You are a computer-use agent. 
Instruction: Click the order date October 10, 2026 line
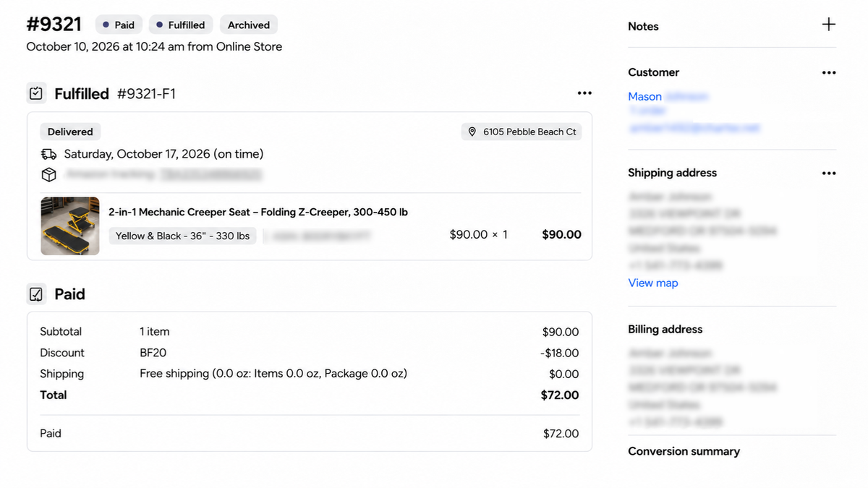click(x=154, y=46)
